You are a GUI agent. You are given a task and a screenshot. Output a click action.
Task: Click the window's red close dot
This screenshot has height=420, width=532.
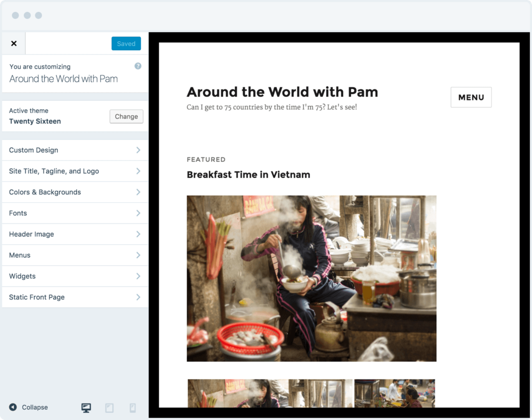pyautogui.click(x=15, y=15)
